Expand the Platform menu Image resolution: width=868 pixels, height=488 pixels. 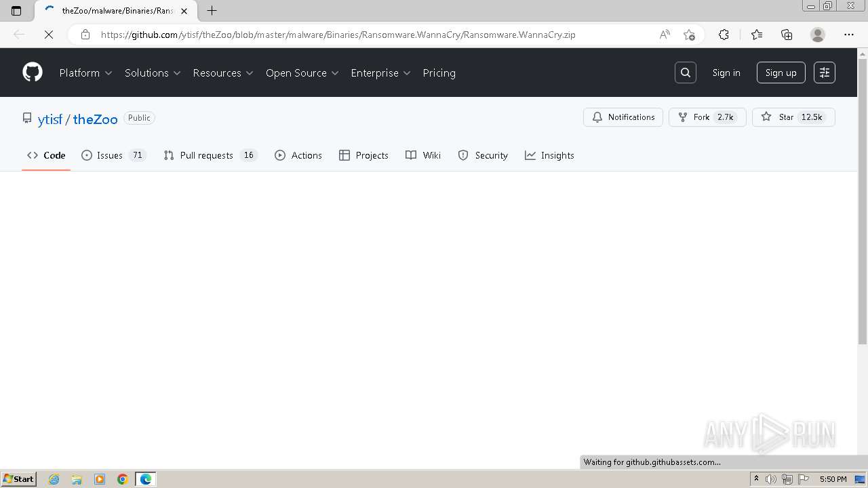(x=85, y=73)
